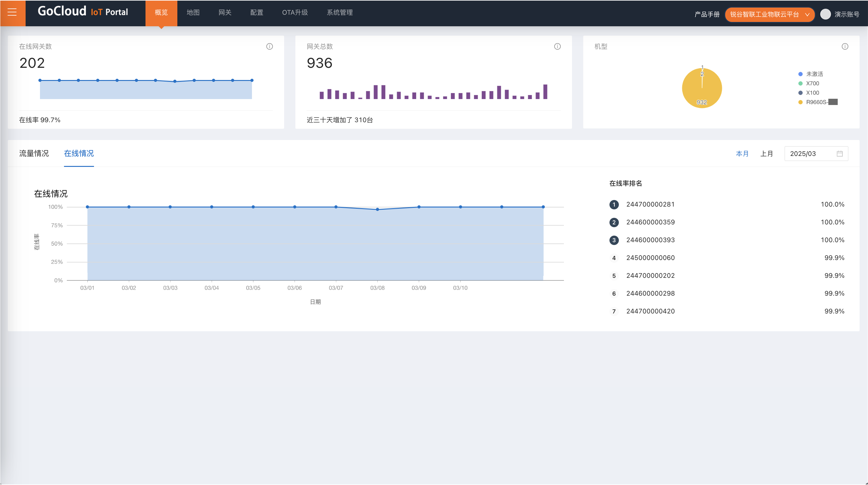
Task: Open the 地图 navigation menu
Action: pos(193,12)
